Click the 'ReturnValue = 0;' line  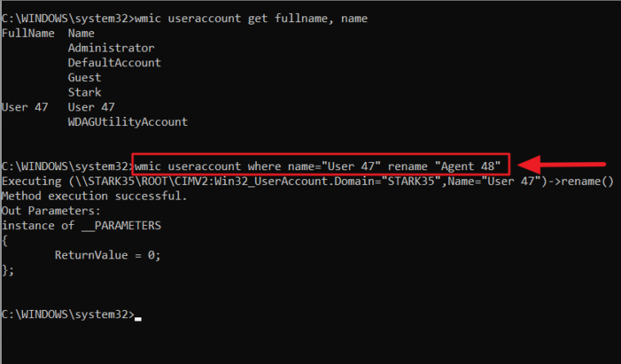coord(107,254)
